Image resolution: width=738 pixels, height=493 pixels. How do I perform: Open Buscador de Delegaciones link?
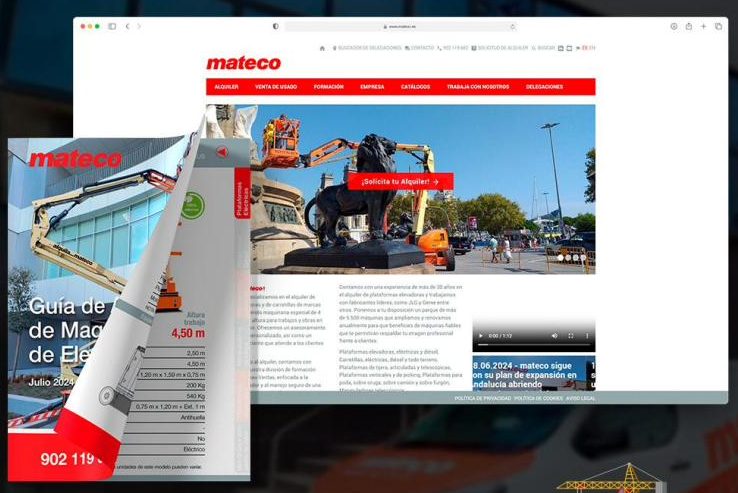(x=367, y=48)
